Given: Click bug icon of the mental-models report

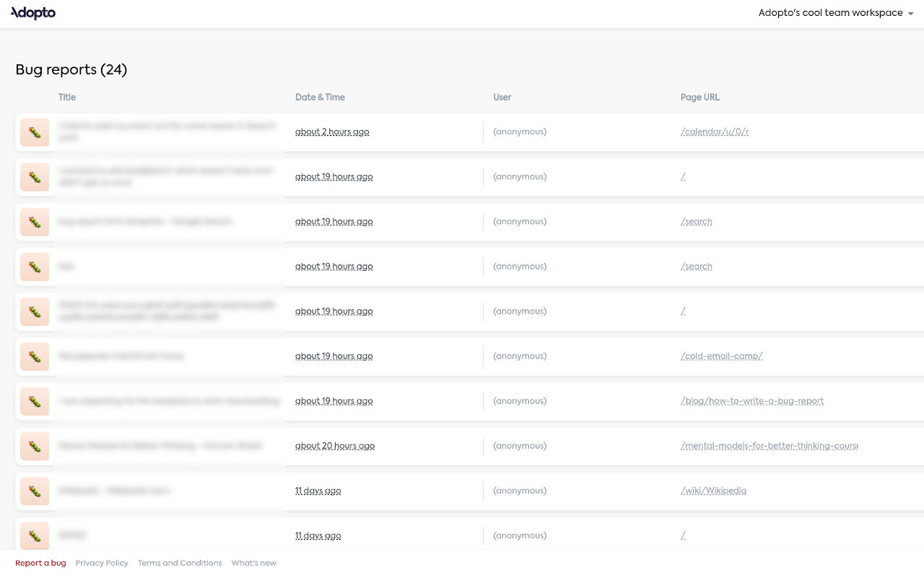Looking at the screenshot, I should pos(35,446).
